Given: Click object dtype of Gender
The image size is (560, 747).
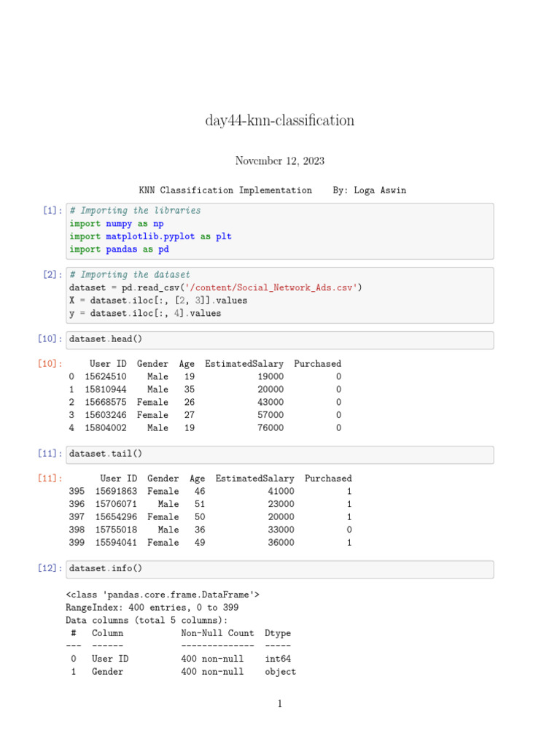Looking at the screenshot, I should click(281, 672).
